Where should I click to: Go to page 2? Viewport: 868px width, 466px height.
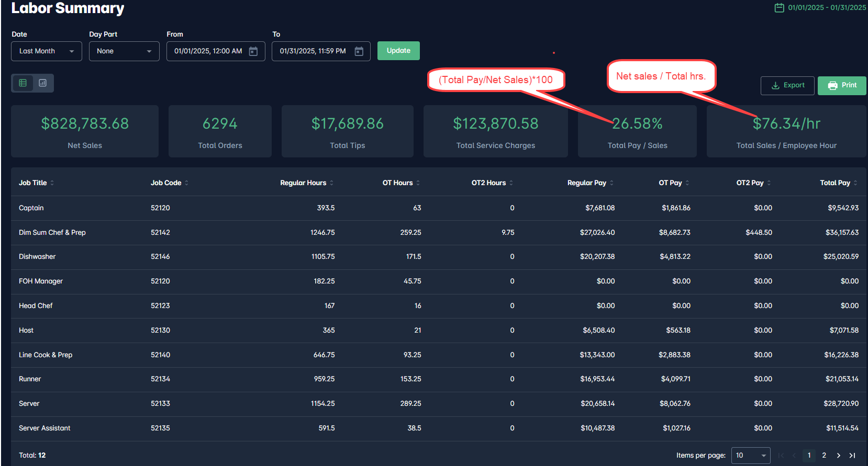[824, 456]
